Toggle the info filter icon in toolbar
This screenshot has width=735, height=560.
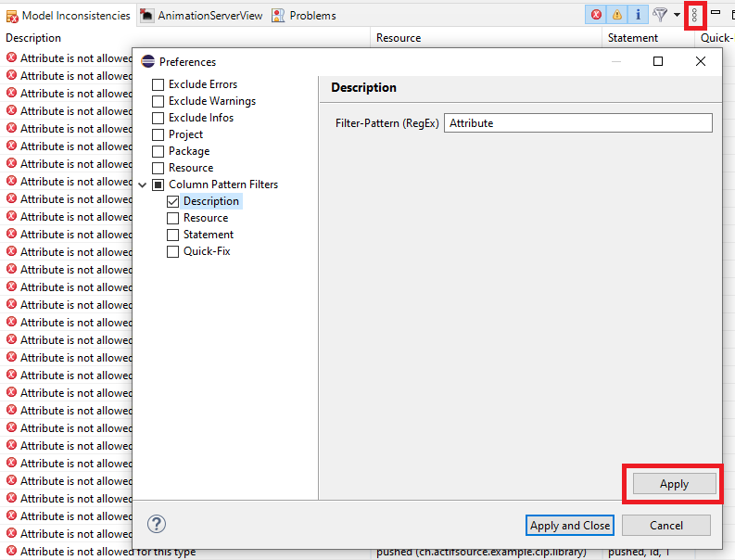(x=638, y=15)
